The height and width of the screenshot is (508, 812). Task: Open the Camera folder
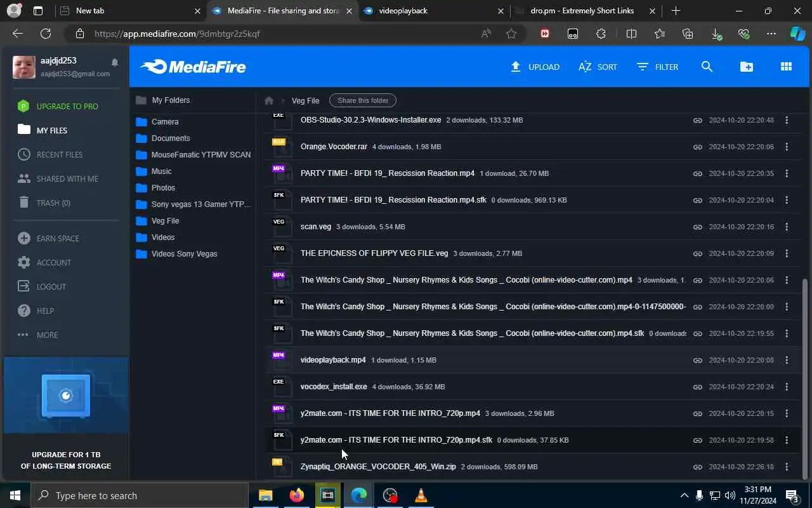coord(157,121)
